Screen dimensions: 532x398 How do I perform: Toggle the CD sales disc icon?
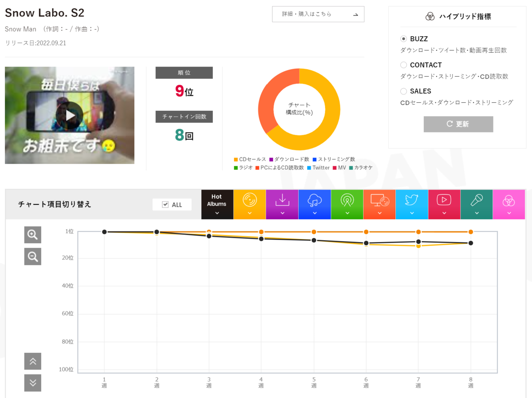[250, 204]
